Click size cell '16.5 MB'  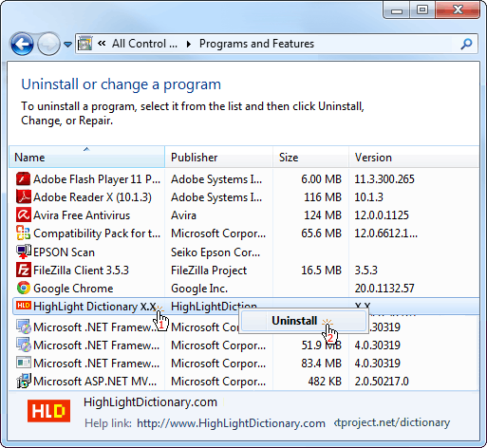322,271
